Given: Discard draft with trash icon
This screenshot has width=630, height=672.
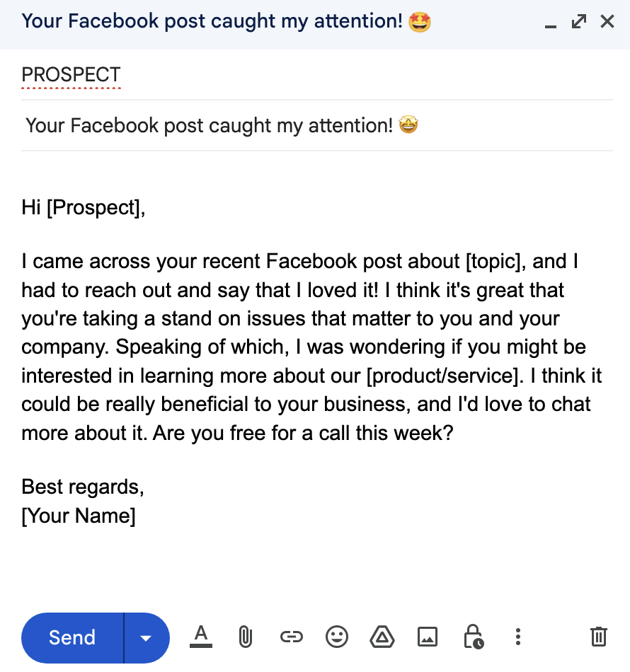Looking at the screenshot, I should pyautogui.click(x=599, y=637).
